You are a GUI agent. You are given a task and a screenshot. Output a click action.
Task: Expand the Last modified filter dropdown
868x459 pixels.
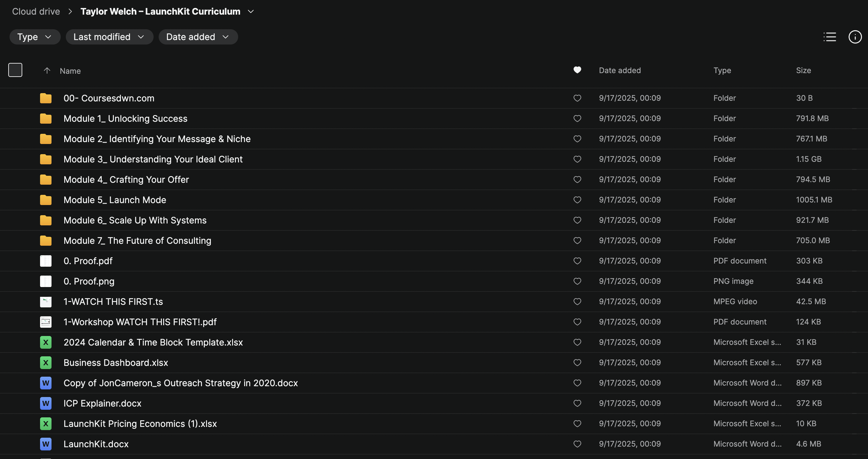pyautogui.click(x=109, y=37)
